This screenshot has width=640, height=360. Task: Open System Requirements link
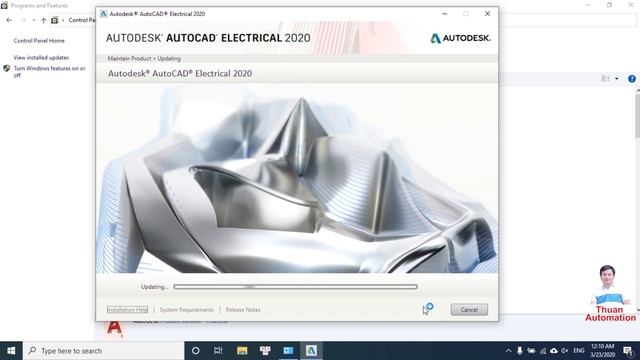[x=187, y=310]
